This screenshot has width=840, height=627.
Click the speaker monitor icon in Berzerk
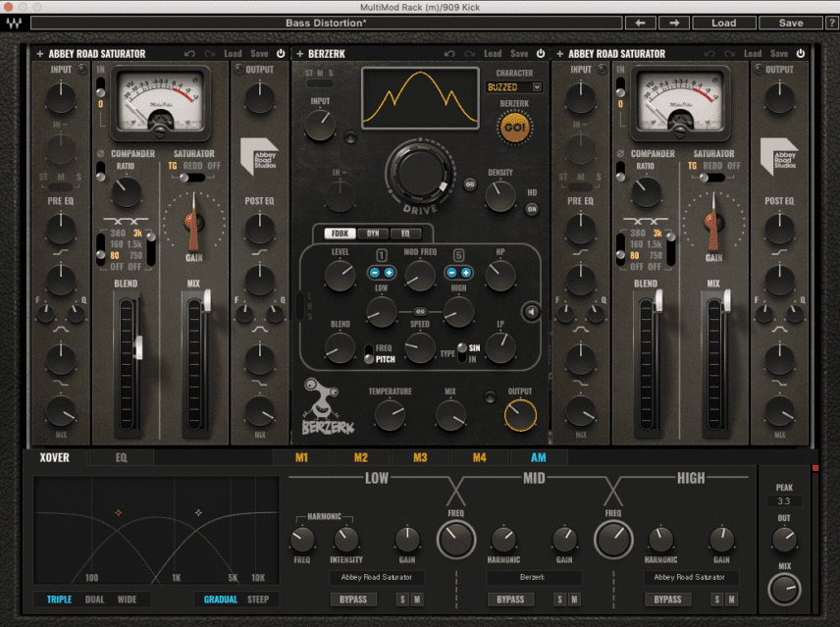pos(531,312)
